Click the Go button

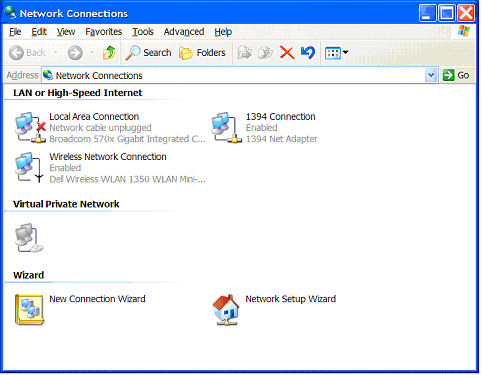[456, 75]
